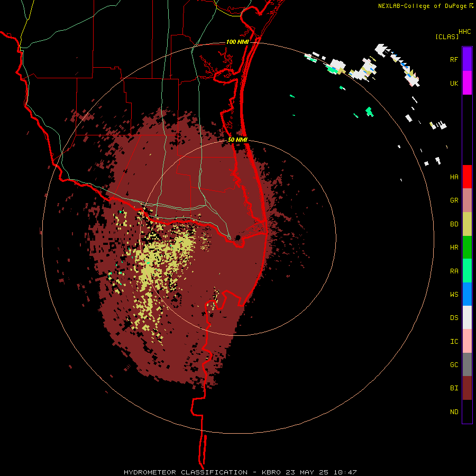Click the "GC" legend label
Screen dimensions: 476x476
[x=454, y=365]
